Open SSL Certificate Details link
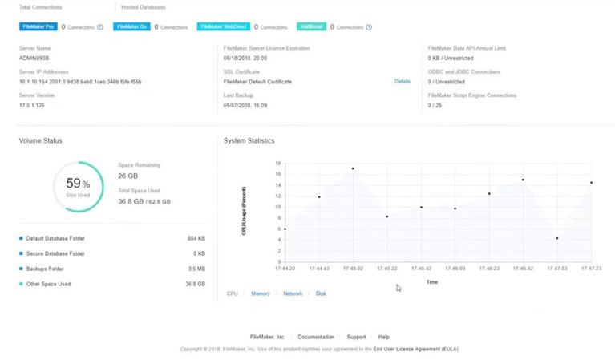This screenshot has height=364, width=615. click(x=402, y=81)
